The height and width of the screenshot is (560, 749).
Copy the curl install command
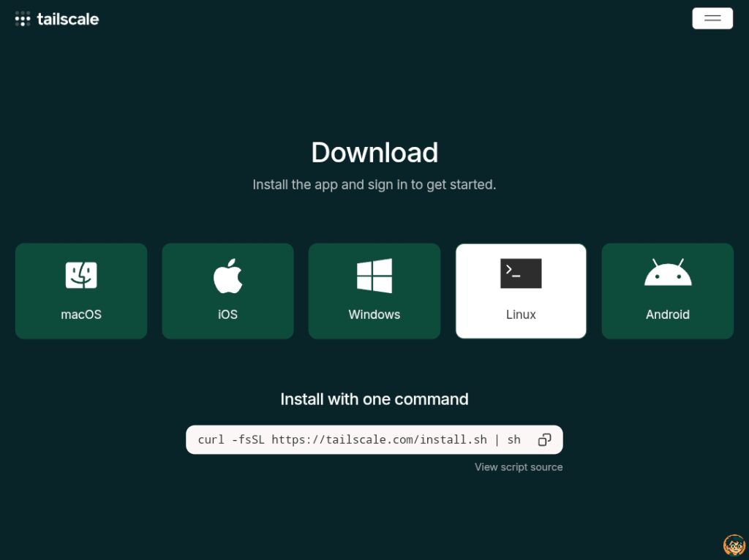tap(544, 439)
